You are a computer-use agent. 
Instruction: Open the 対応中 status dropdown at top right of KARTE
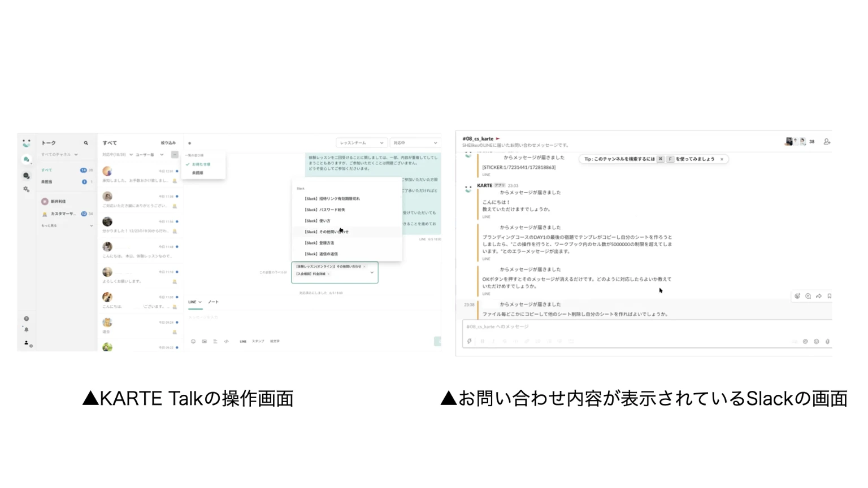coord(415,143)
